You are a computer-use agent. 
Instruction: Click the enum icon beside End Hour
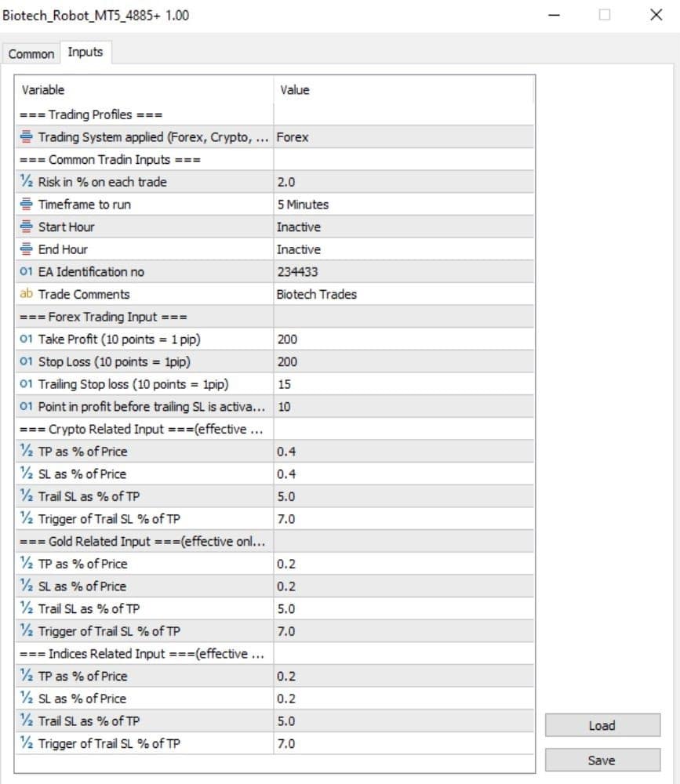[x=26, y=249]
